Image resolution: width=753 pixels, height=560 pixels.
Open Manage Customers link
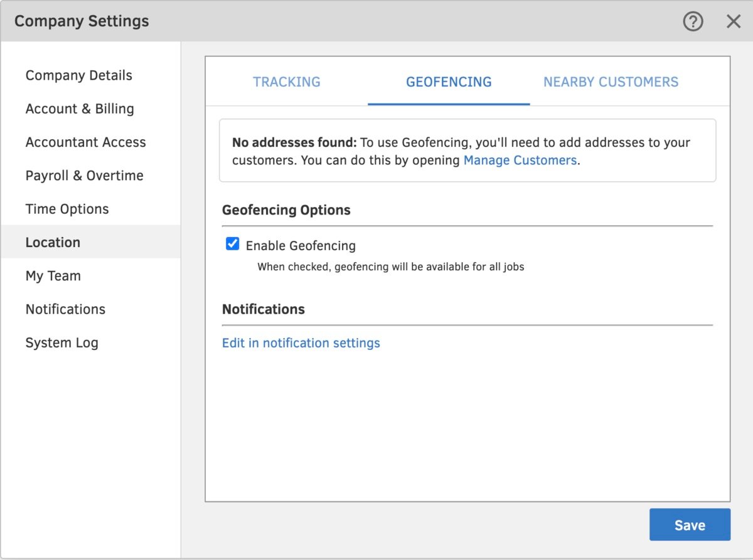pyautogui.click(x=520, y=160)
